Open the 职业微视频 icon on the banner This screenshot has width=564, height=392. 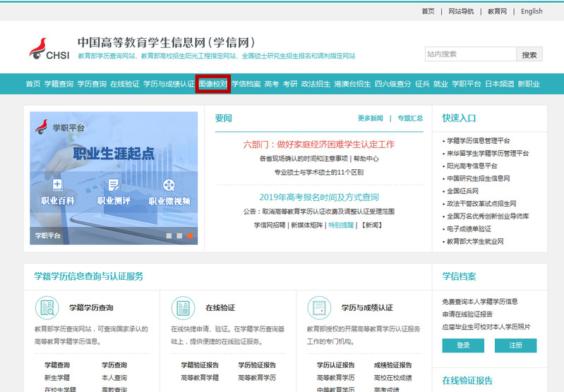coord(169,185)
